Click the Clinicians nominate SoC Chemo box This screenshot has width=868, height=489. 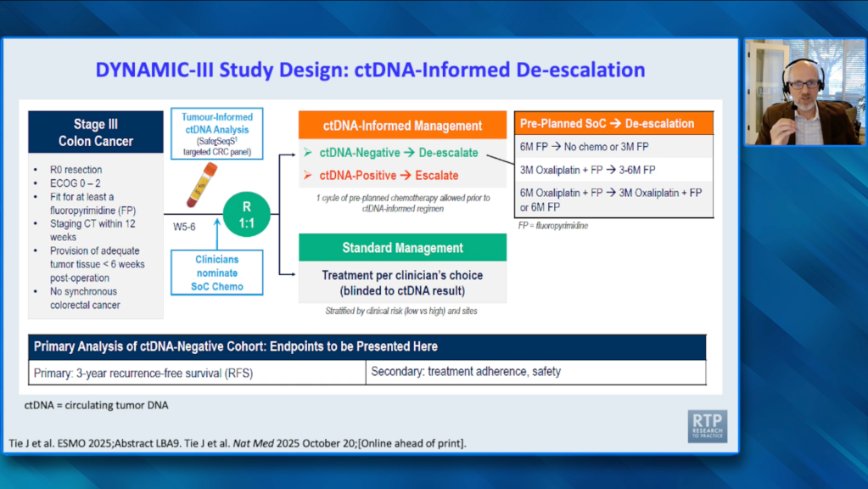pyautogui.click(x=217, y=273)
